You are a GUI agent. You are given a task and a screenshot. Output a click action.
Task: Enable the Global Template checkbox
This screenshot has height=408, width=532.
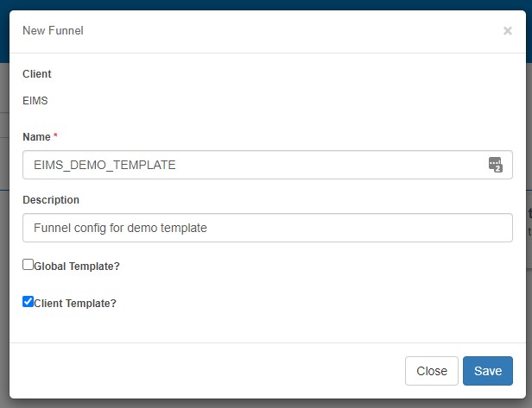coord(28,264)
